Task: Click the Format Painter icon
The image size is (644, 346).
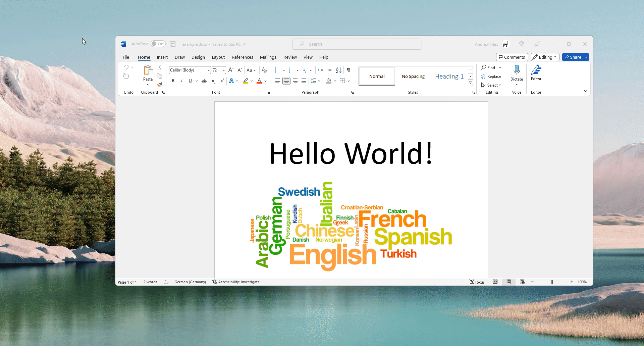Action: coord(160,85)
